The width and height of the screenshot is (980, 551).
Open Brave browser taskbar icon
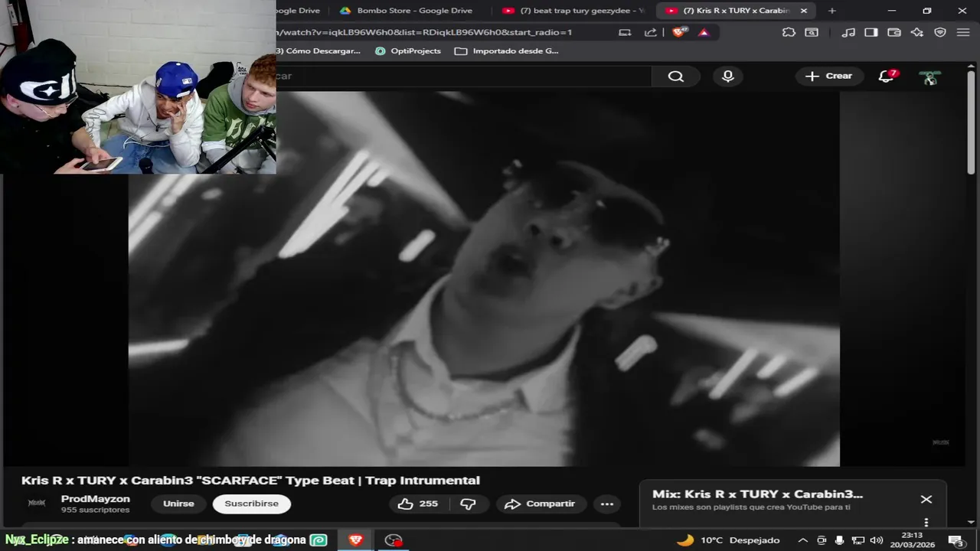[x=355, y=540]
